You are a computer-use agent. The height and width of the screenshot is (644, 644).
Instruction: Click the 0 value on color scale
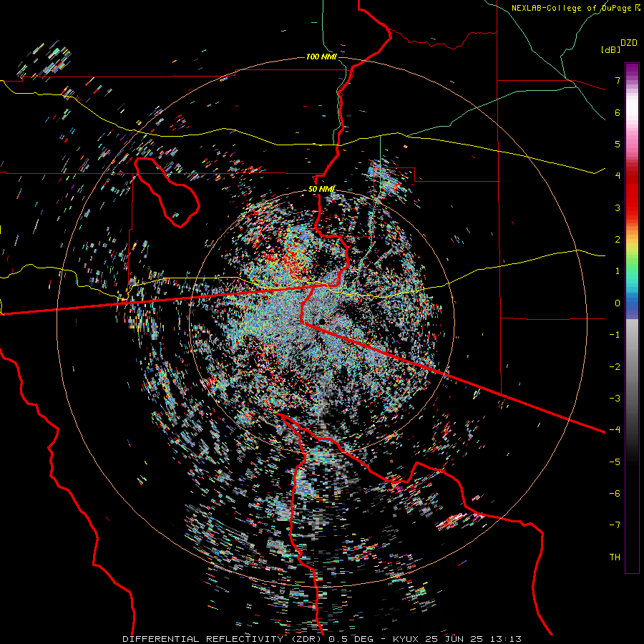pos(618,303)
